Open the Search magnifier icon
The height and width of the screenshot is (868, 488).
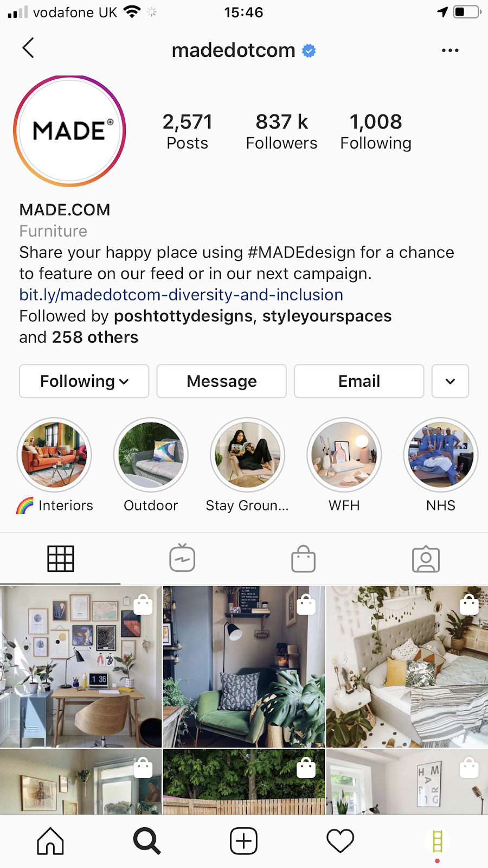(147, 841)
